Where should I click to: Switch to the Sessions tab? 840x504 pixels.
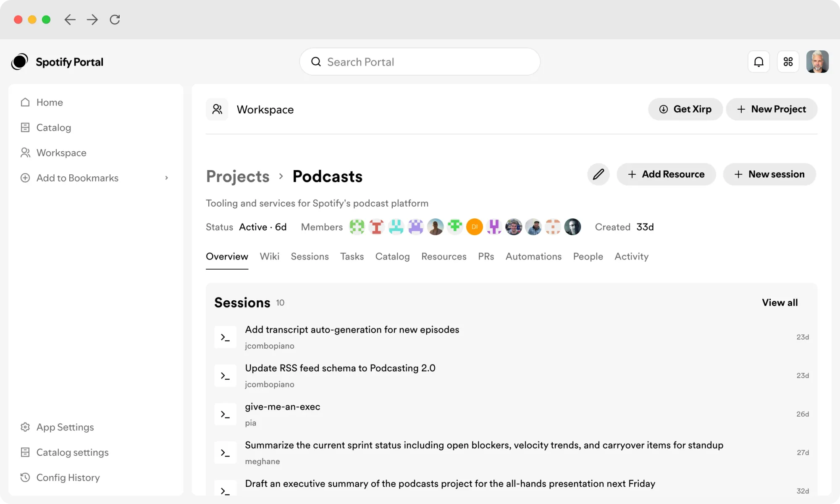pyautogui.click(x=310, y=256)
